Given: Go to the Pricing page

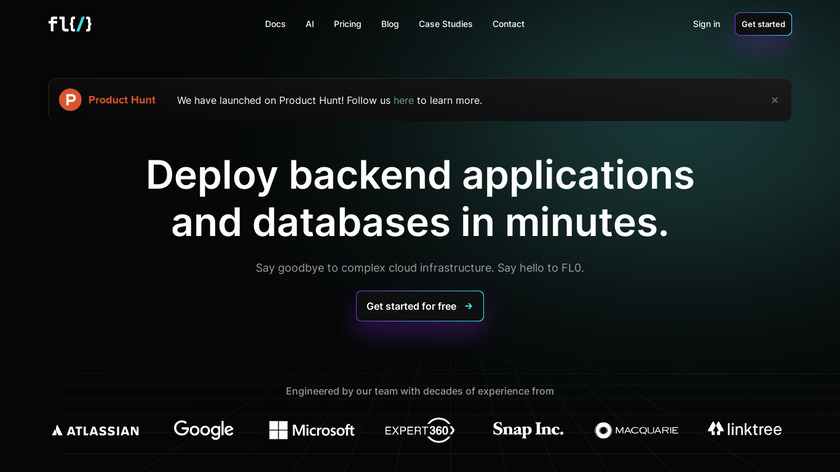Looking at the screenshot, I should tap(347, 24).
